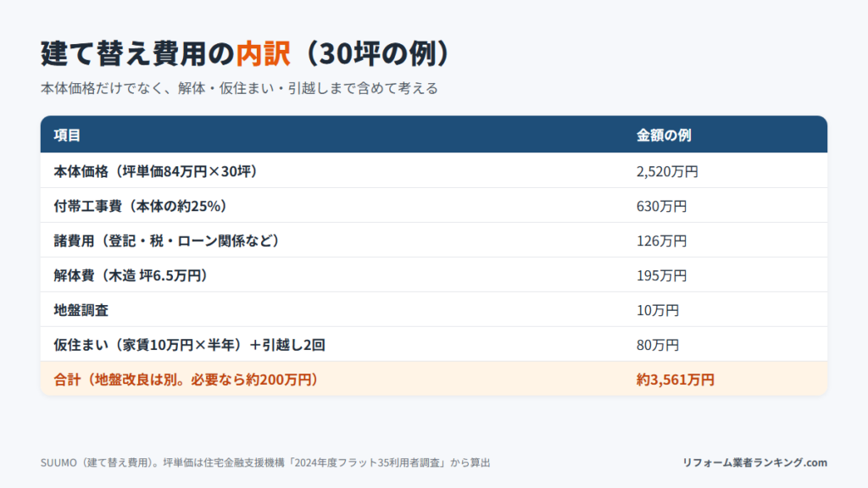Click the amount 630万円
The width and height of the screenshot is (868, 488).
point(661,207)
